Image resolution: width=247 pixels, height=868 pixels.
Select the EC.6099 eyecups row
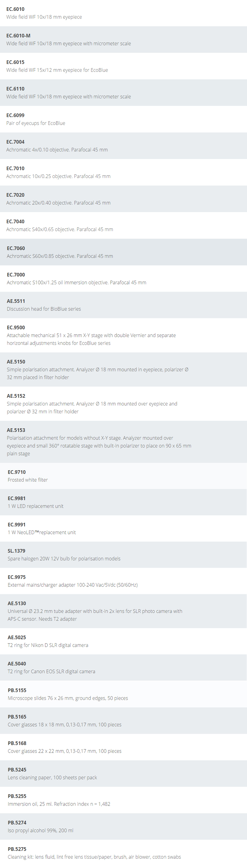coord(123,119)
